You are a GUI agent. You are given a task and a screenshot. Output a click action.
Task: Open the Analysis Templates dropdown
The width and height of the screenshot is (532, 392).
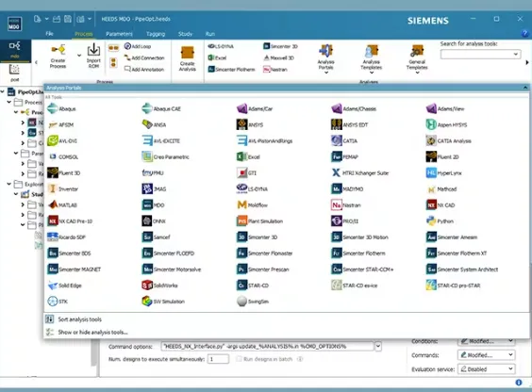click(372, 59)
